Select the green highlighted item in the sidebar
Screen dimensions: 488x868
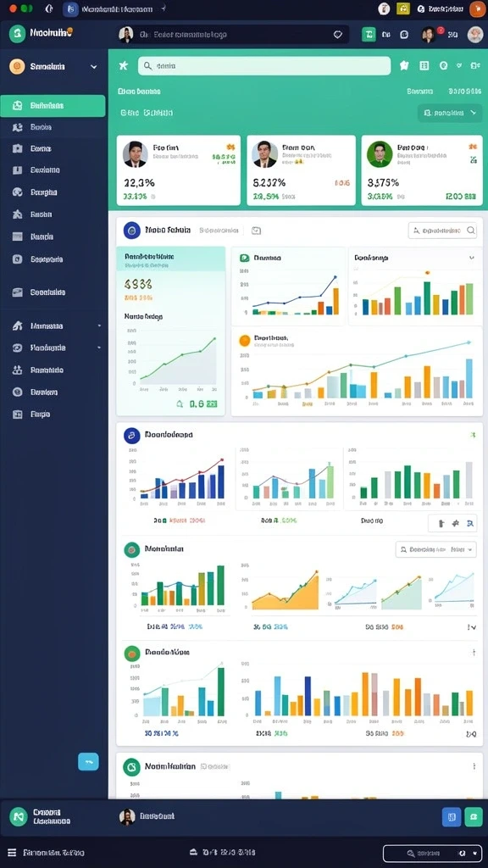click(x=53, y=106)
